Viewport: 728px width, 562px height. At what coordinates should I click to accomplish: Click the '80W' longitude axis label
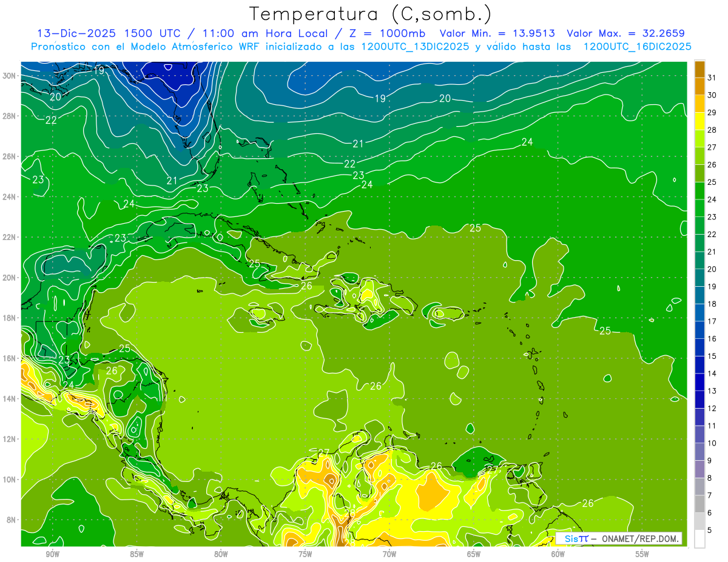tap(221, 554)
